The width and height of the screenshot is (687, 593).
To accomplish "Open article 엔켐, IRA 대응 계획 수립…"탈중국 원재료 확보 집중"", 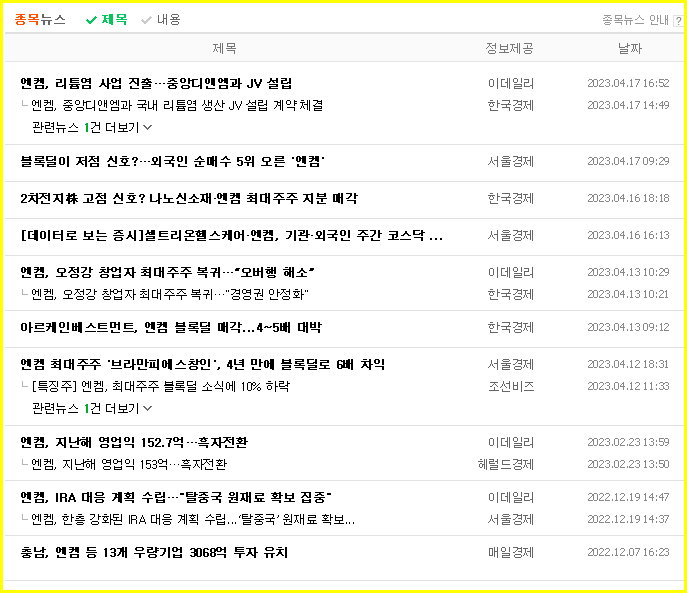I will pos(176,498).
